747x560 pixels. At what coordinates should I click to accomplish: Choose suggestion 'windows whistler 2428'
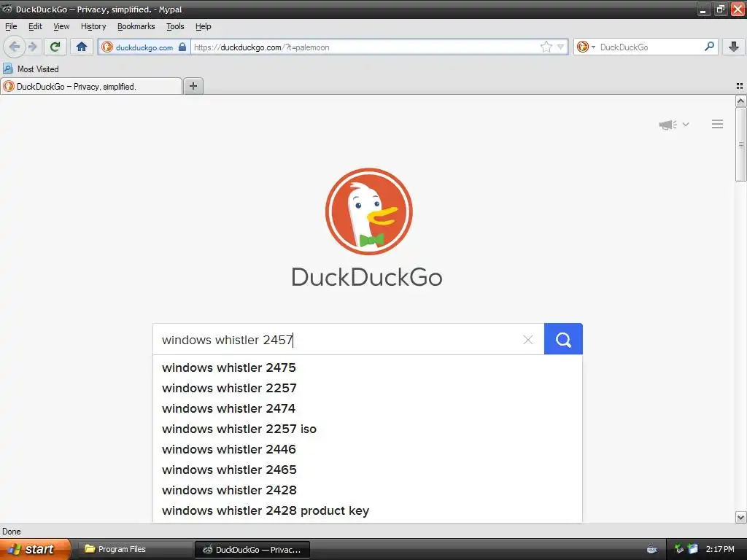coord(368,491)
